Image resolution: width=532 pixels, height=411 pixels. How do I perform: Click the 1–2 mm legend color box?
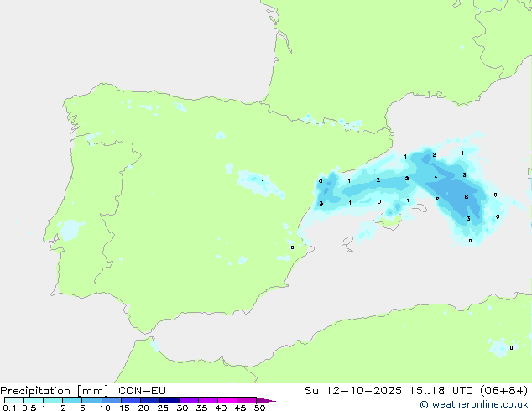coord(53,400)
